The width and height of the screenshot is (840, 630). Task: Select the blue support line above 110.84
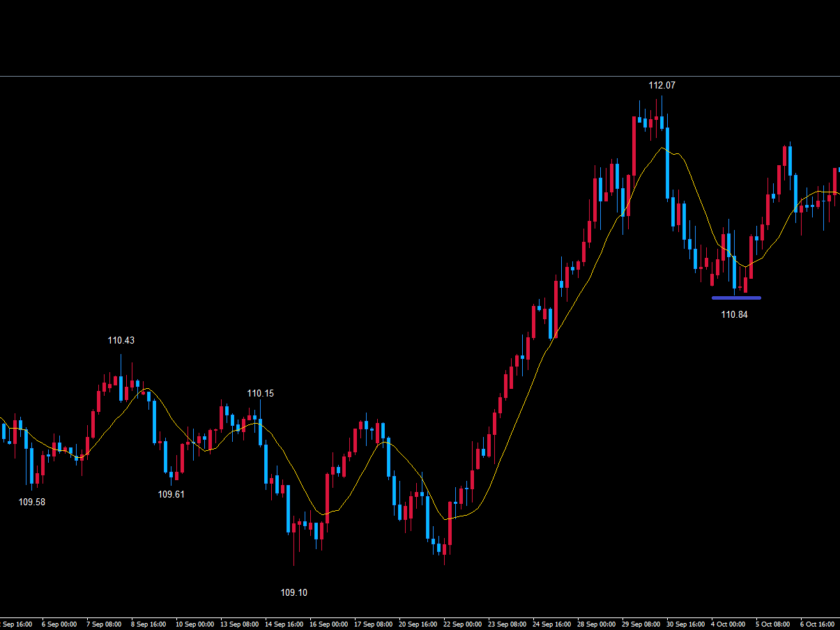[736, 297]
